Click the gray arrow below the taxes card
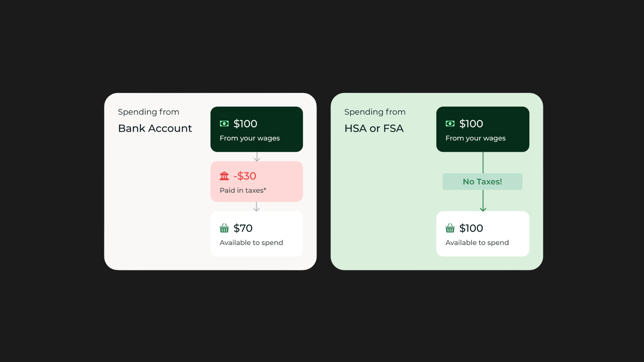 pos(257,206)
